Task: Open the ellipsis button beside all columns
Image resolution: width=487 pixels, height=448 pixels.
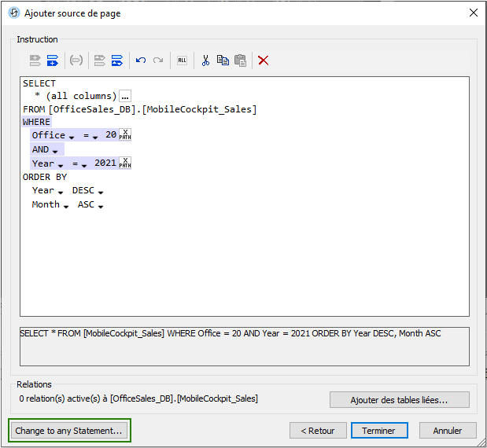Action: 125,96
